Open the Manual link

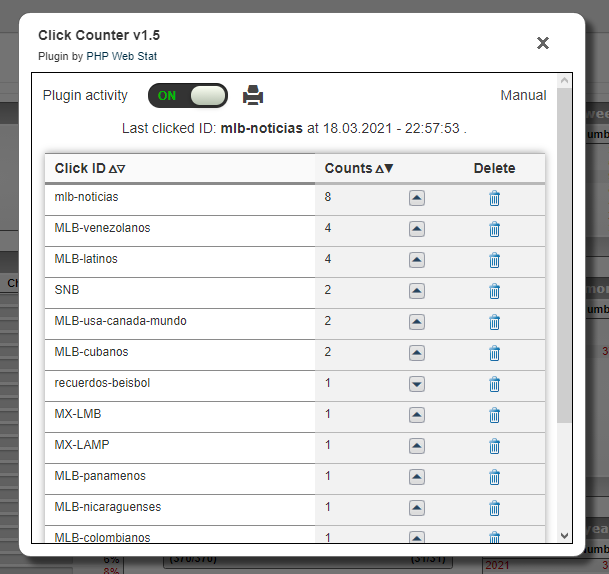coord(523,96)
